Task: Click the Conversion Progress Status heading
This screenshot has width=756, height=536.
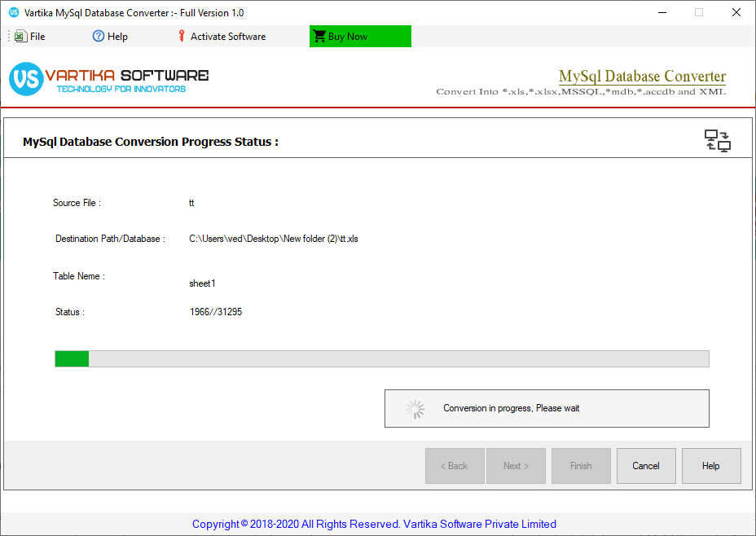Action: coord(151,142)
